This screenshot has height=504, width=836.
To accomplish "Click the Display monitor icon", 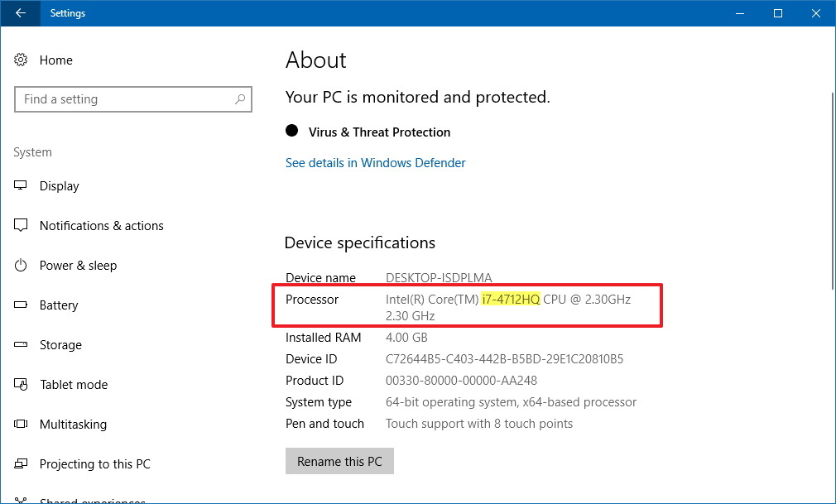I will tap(21, 185).
